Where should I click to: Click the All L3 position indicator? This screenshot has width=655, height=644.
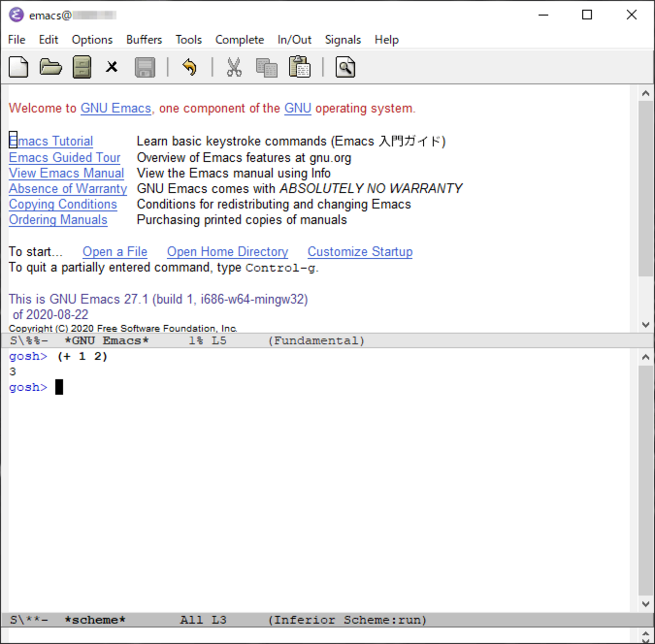click(x=204, y=620)
